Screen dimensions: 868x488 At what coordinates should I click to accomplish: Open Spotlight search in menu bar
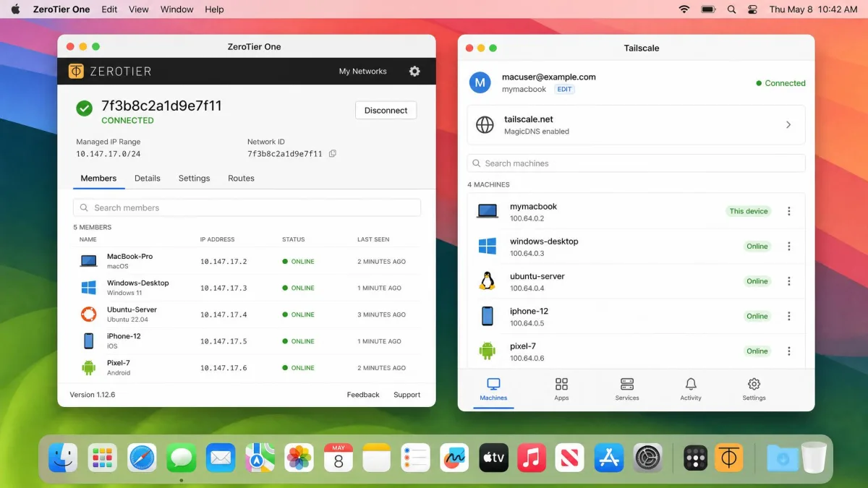point(731,9)
